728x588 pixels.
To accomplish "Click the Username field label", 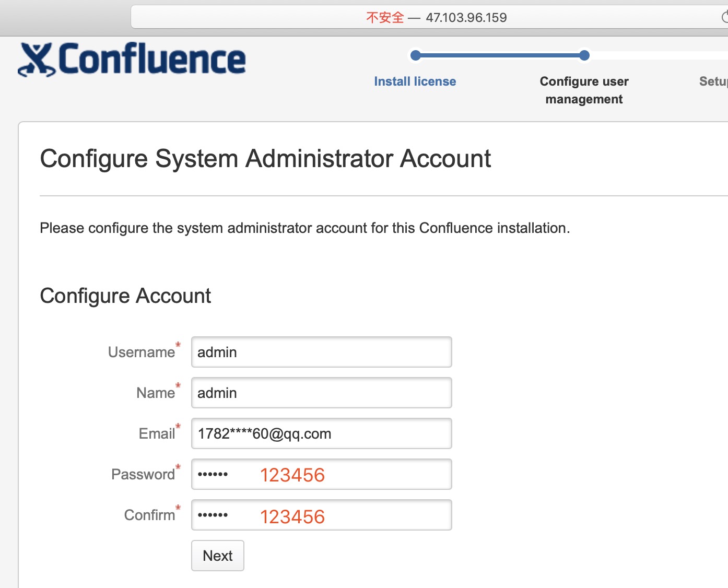I will (142, 352).
